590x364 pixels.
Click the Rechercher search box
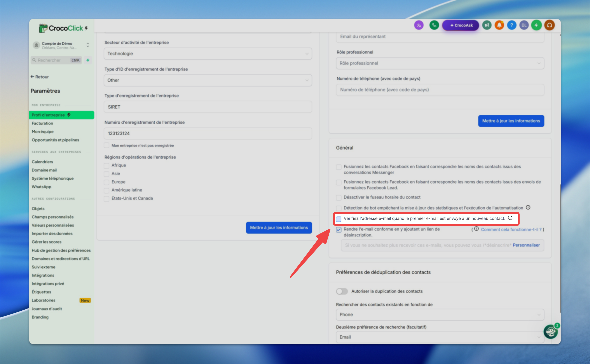[x=56, y=60]
